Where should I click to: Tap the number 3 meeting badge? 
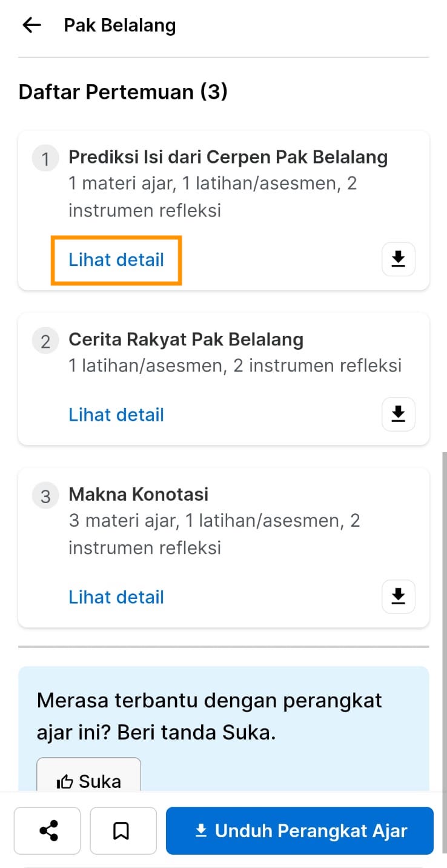45,496
